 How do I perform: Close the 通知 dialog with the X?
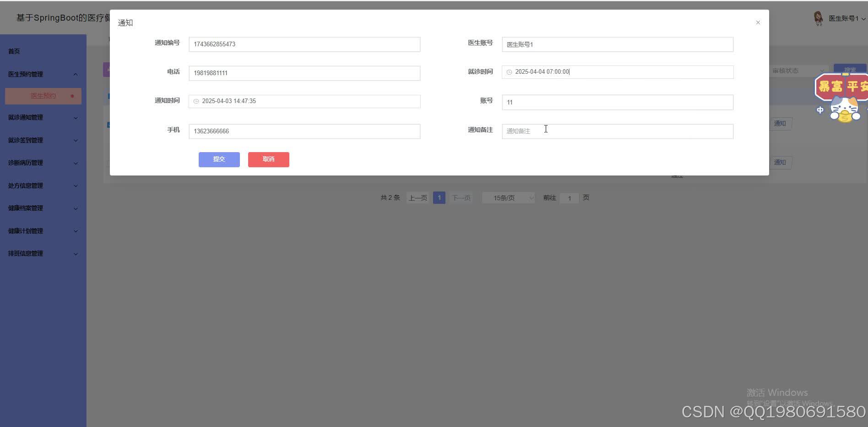(758, 22)
